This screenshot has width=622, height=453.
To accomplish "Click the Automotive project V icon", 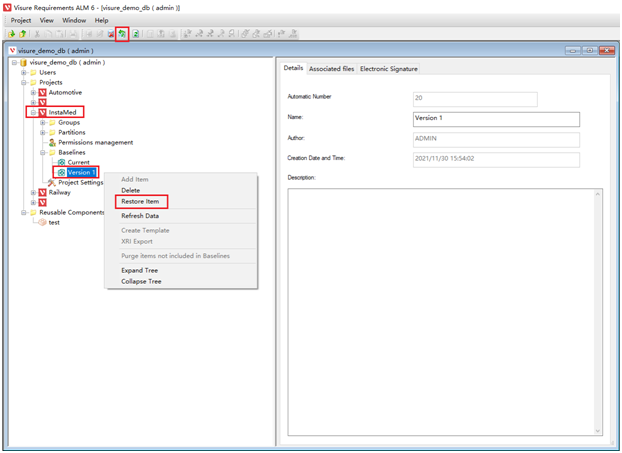I will [x=42, y=92].
